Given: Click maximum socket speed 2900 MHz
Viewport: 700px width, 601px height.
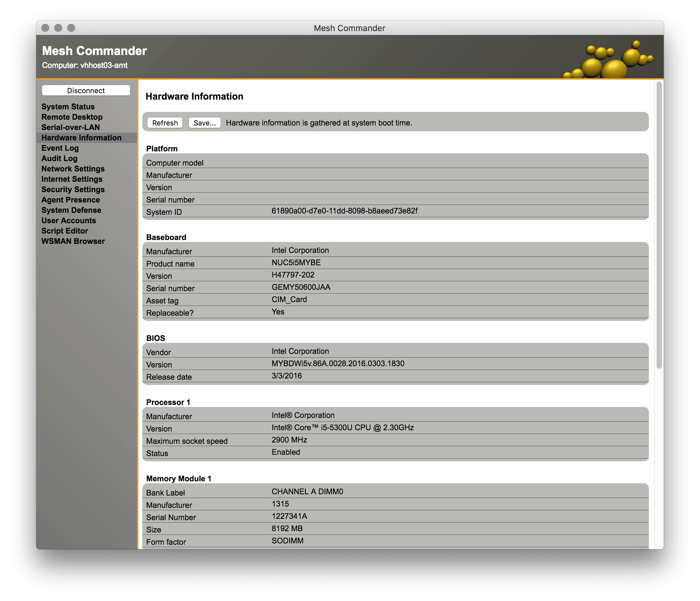Looking at the screenshot, I should click(x=289, y=440).
